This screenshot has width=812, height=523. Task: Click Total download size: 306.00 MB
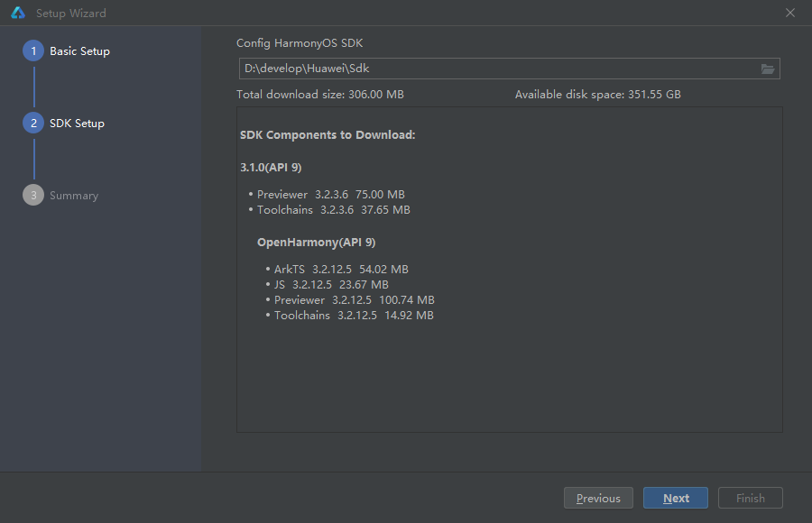(x=320, y=95)
